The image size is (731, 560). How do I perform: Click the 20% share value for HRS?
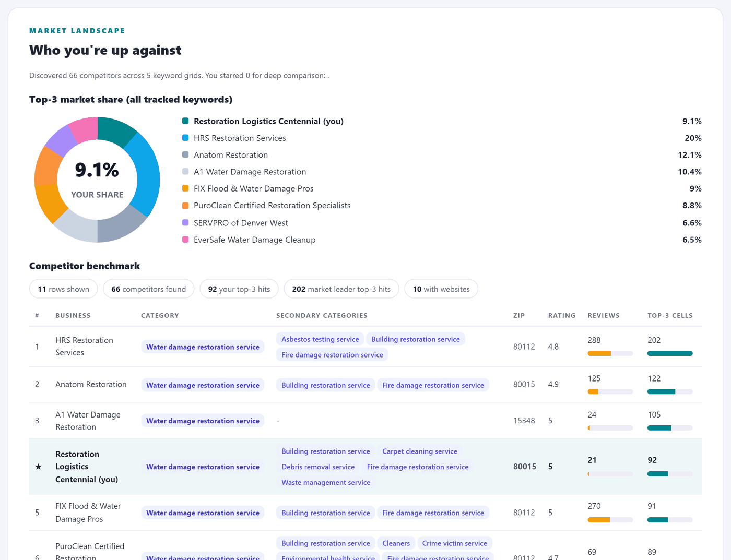[693, 138]
